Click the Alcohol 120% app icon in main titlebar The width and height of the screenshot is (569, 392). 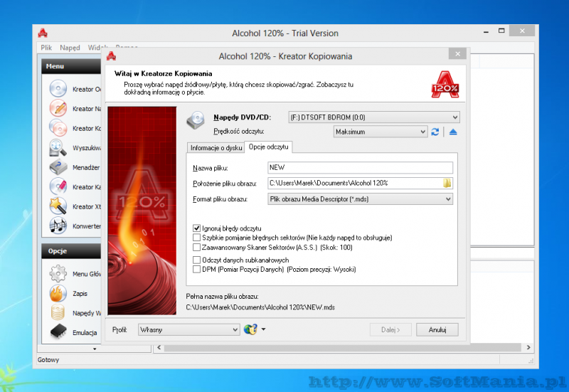click(43, 33)
